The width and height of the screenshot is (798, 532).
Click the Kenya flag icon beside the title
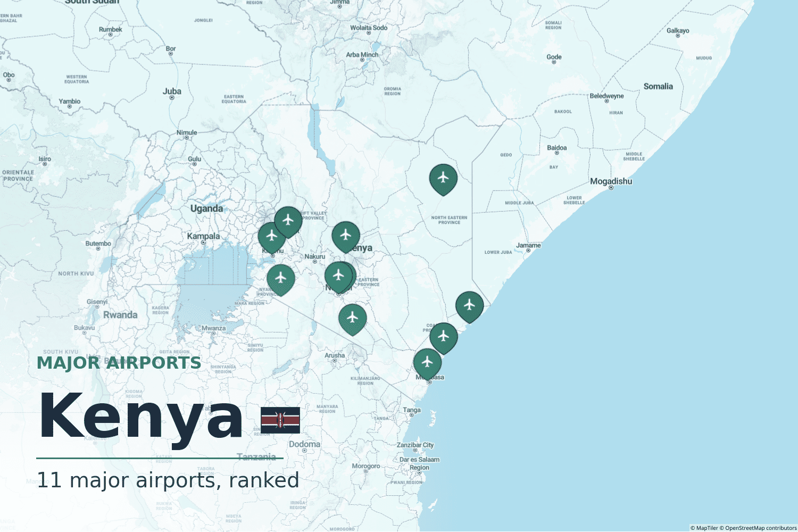[x=280, y=420]
